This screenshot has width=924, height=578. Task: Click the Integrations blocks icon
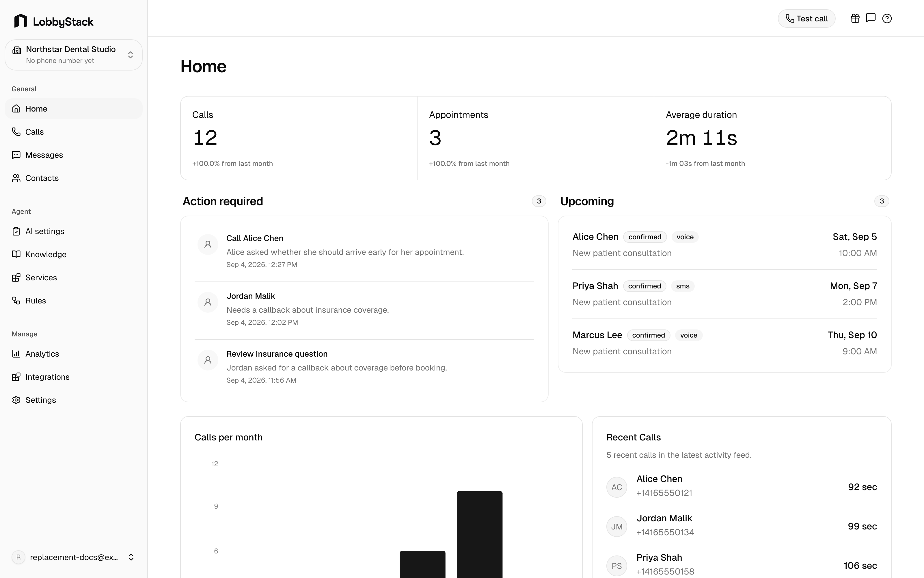tap(16, 377)
